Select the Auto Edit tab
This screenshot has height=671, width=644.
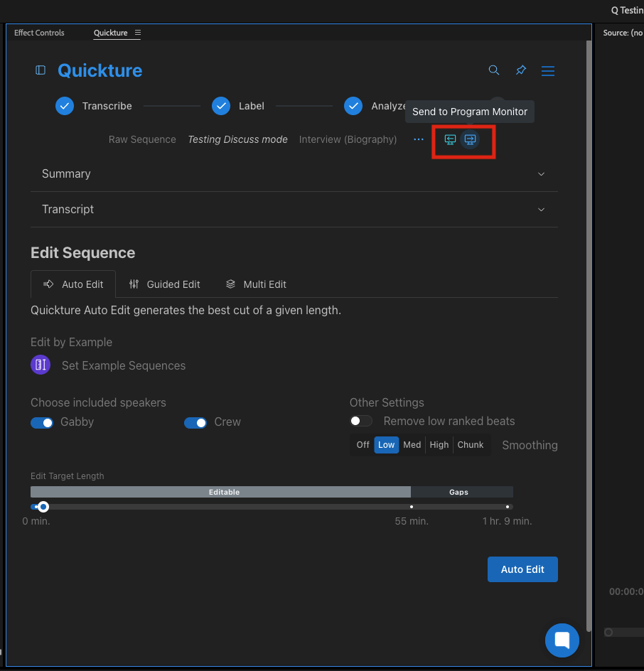click(73, 284)
